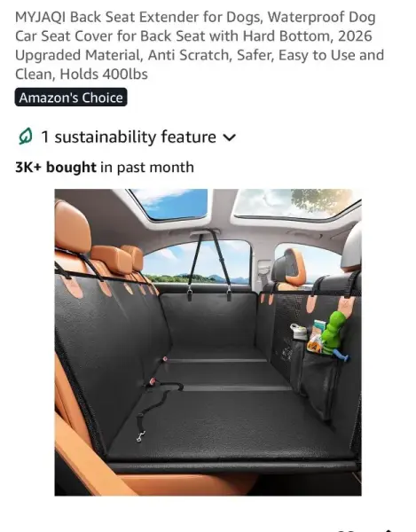Screen dimensions: 416x532
Task: Click the '3K+ bought' bold label
Action: click(56, 168)
